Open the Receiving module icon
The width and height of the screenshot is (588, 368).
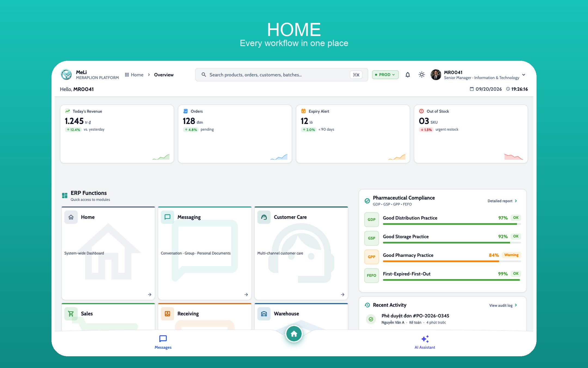click(x=167, y=314)
